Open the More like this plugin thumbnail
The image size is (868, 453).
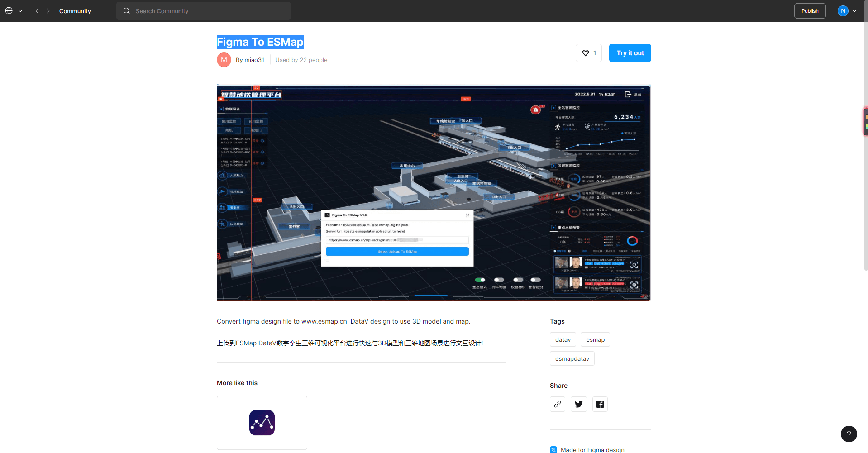[262, 422]
